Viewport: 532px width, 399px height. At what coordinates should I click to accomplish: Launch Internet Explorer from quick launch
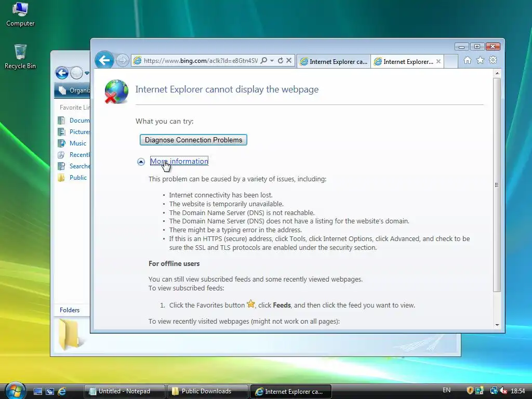pyautogui.click(x=62, y=391)
